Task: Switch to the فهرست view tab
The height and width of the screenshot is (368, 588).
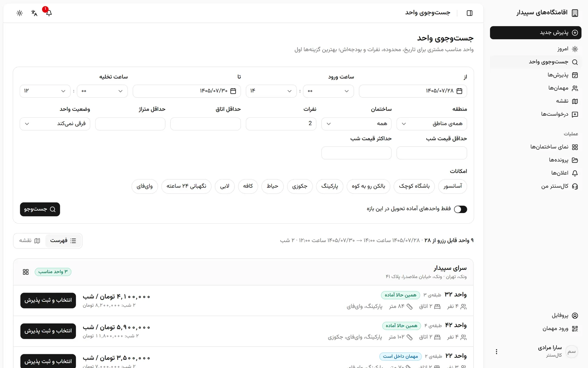Action: [x=63, y=241]
